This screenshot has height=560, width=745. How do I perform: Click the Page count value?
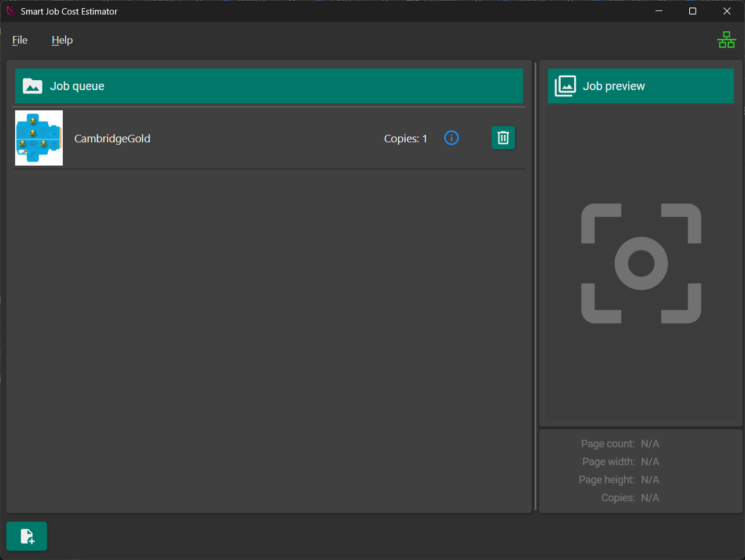[650, 444]
